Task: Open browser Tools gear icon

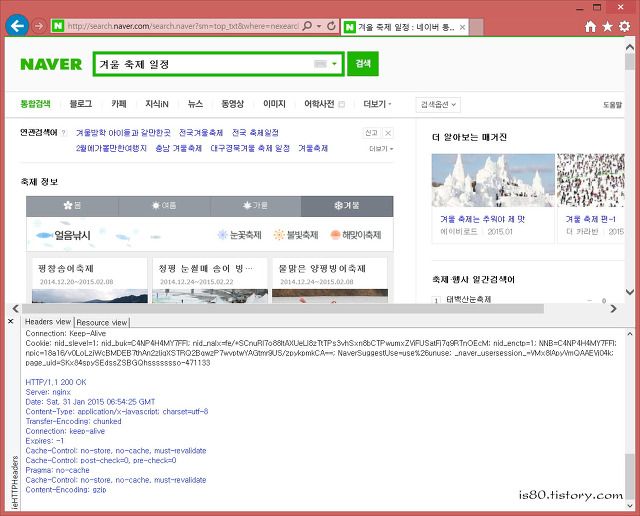Action: tap(624, 27)
